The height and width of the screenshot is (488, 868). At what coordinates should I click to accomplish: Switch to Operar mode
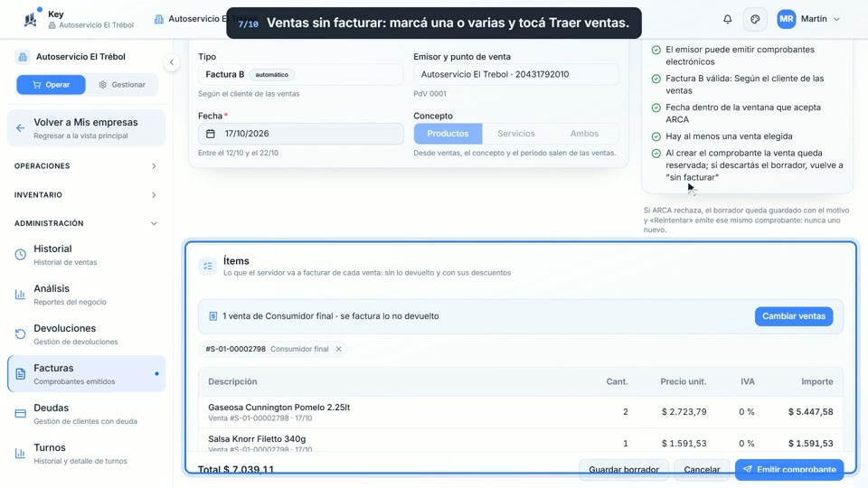pos(51,85)
